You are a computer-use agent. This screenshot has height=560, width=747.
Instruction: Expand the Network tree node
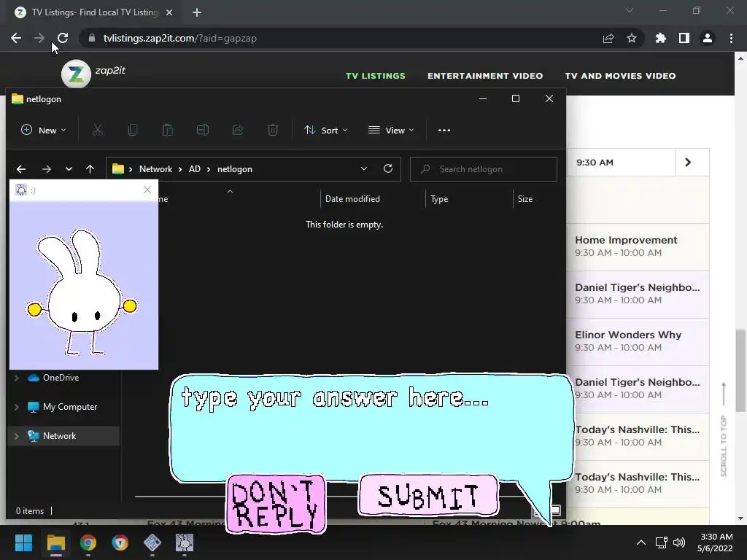pos(16,436)
